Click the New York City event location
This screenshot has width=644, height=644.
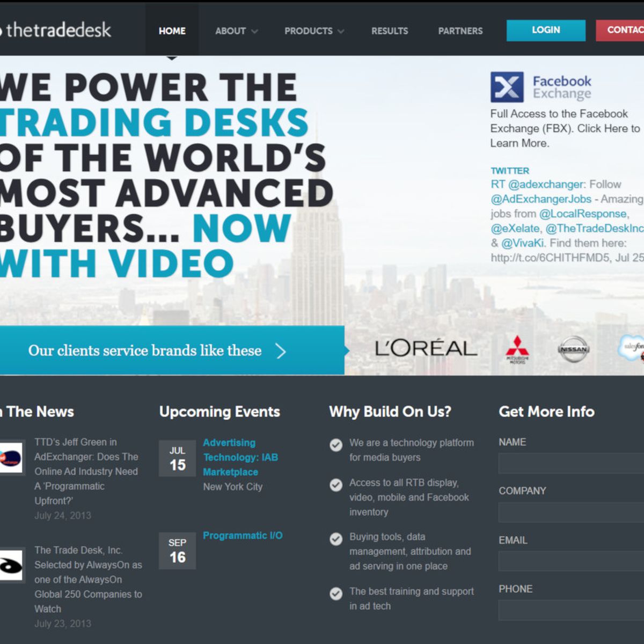[x=233, y=487]
